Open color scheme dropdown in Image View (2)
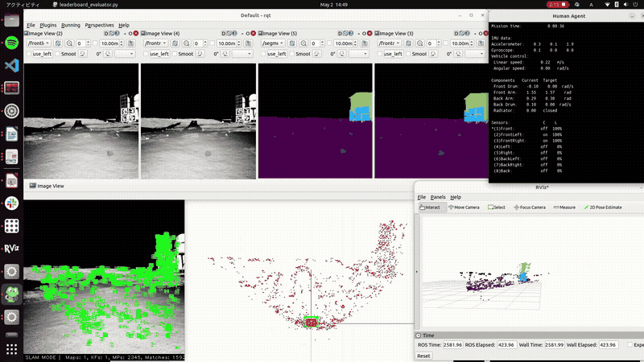Screen dimensions: 644x362 click(x=125, y=54)
